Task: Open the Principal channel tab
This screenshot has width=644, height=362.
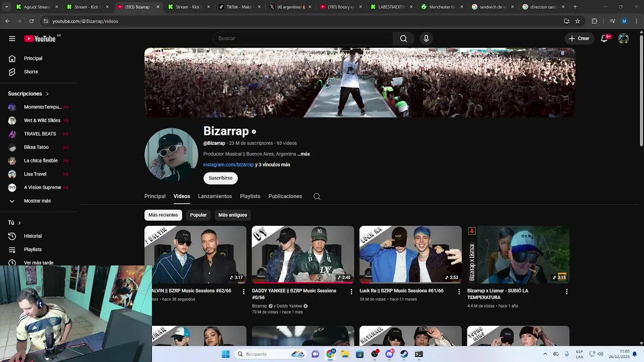Action: pos(155,197)
